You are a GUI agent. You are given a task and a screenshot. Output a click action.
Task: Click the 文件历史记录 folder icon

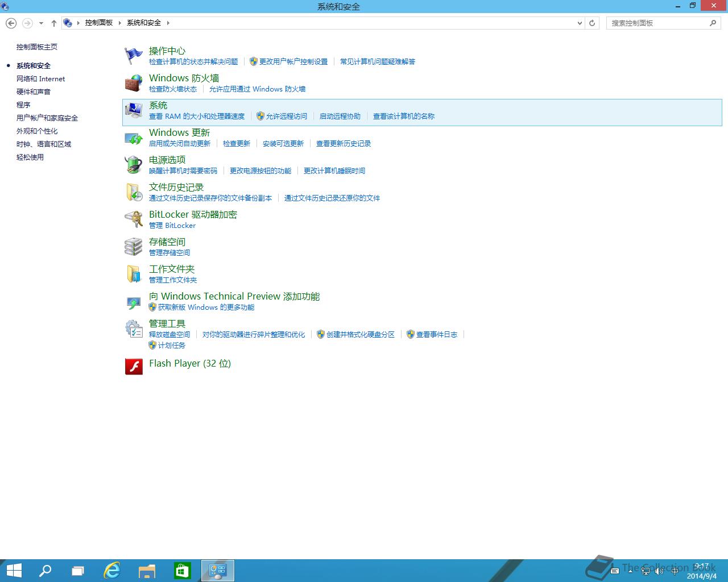coord(134,192)
